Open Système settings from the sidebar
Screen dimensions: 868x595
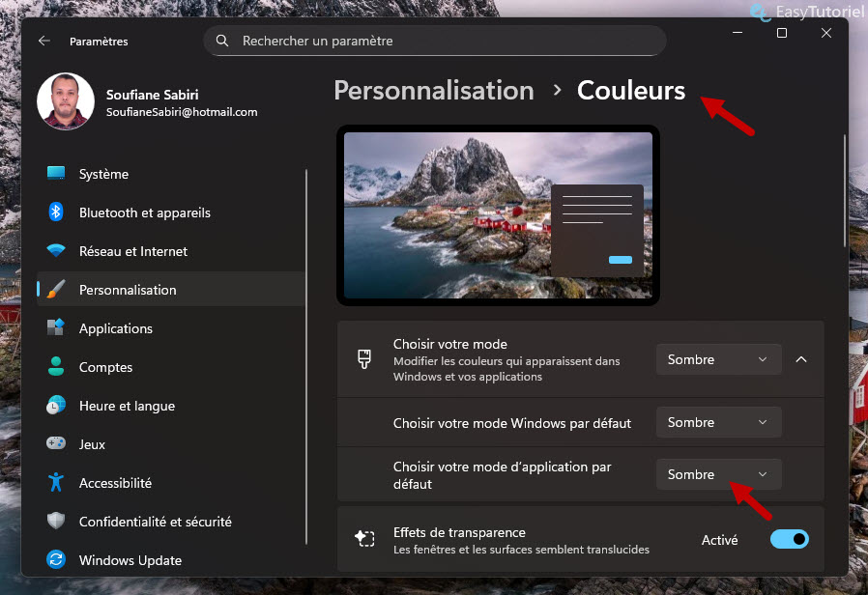(x=103, y=174)
